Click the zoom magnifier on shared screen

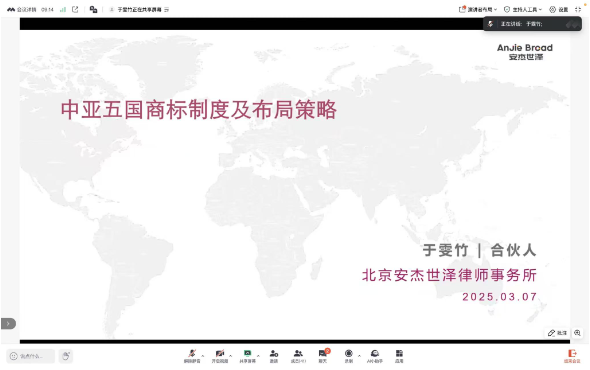click(x=577, y=333)
